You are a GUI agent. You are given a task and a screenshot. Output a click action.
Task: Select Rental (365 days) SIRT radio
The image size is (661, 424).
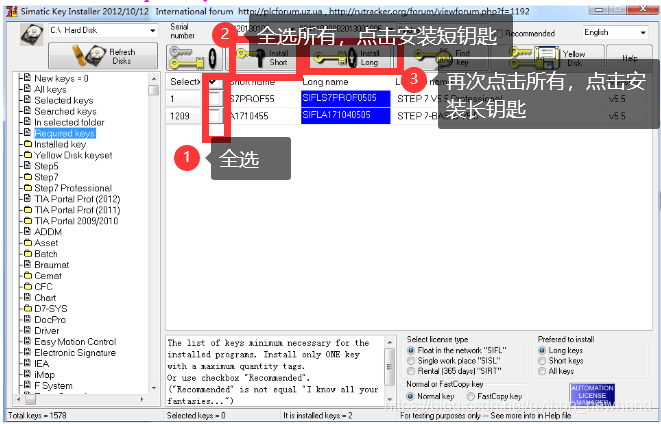tap(411, 371)
